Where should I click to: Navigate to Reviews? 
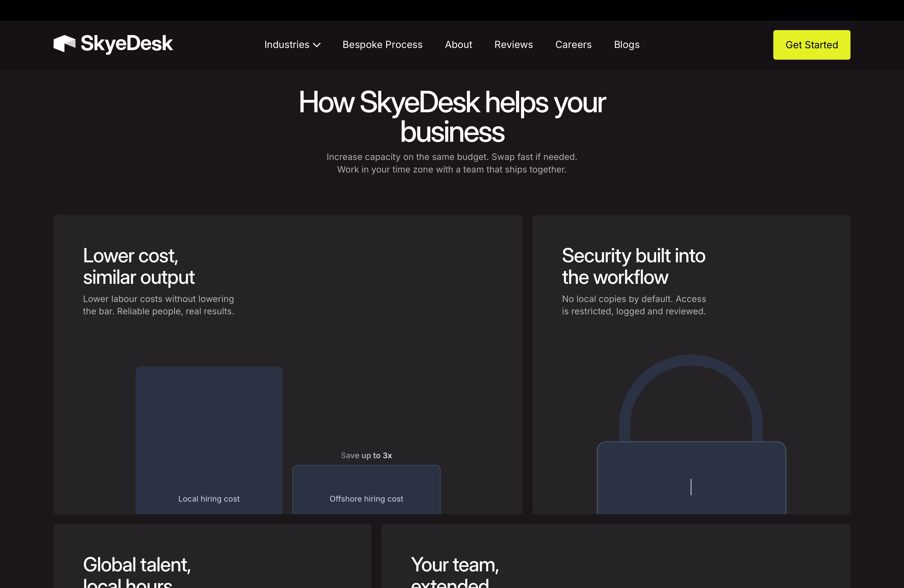[x=513, y=45]
